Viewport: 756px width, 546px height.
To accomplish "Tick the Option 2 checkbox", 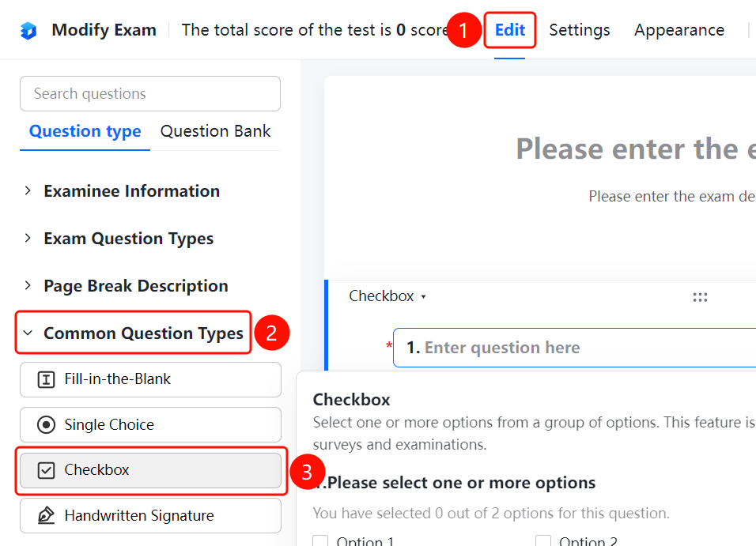I will click(x=543, y=540).
